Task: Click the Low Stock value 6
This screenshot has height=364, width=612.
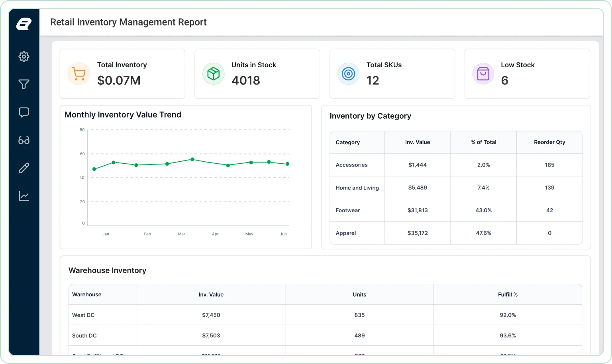Action: [504, 80]
